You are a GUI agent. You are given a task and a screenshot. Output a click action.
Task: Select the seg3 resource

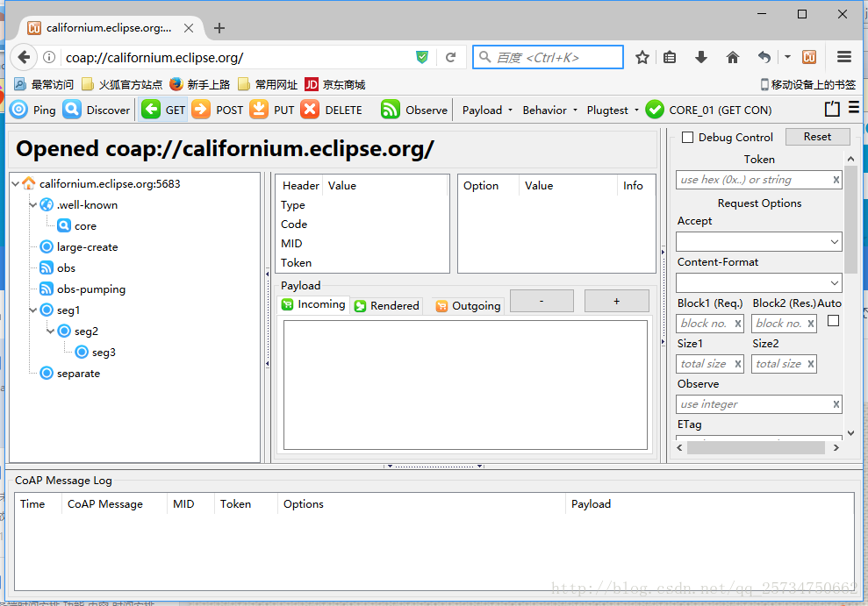tap(95, 353)
